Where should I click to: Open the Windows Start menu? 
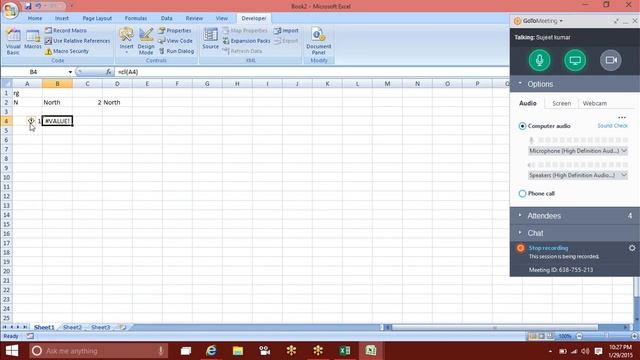pos(12,351)
